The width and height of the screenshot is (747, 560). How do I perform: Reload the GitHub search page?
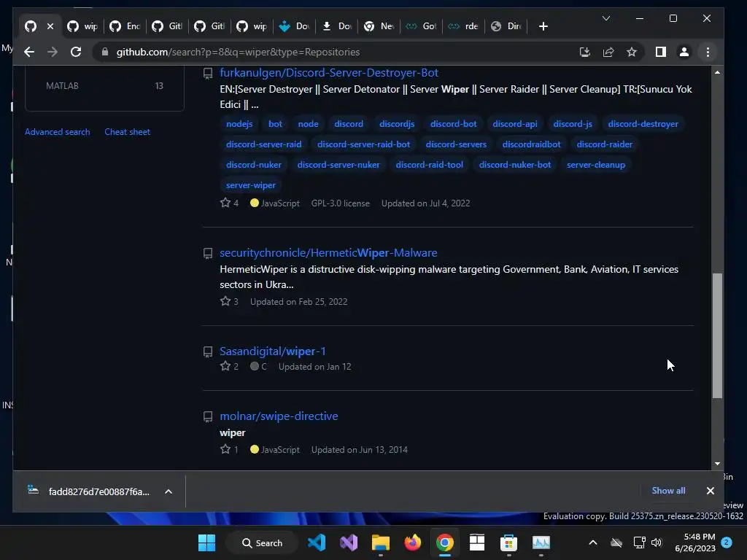click(x=76, y=52)
